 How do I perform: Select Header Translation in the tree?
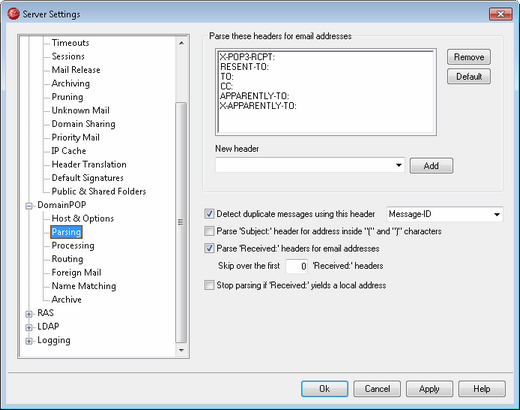click(89, 164)
